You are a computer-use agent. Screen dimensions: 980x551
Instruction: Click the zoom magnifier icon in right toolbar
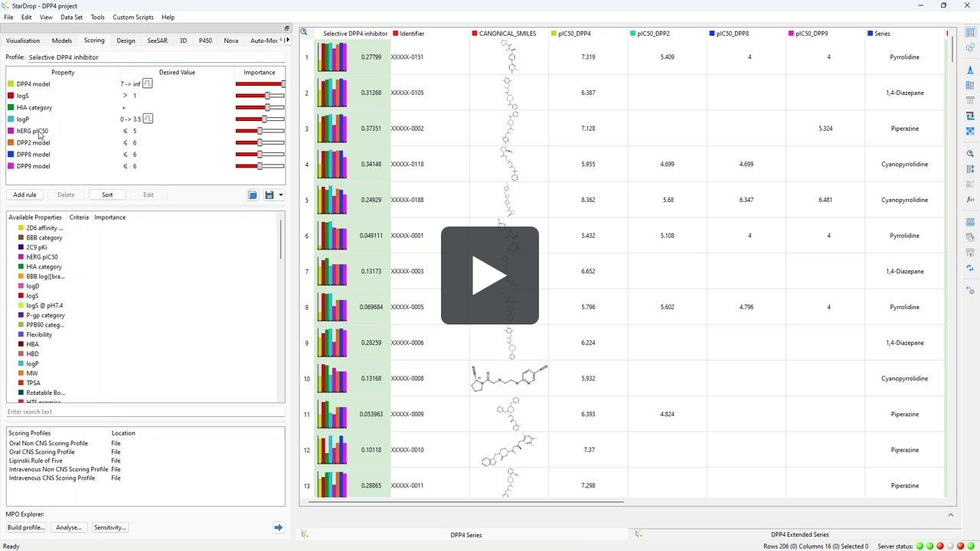pyautogui.click(x=970, y=154)
